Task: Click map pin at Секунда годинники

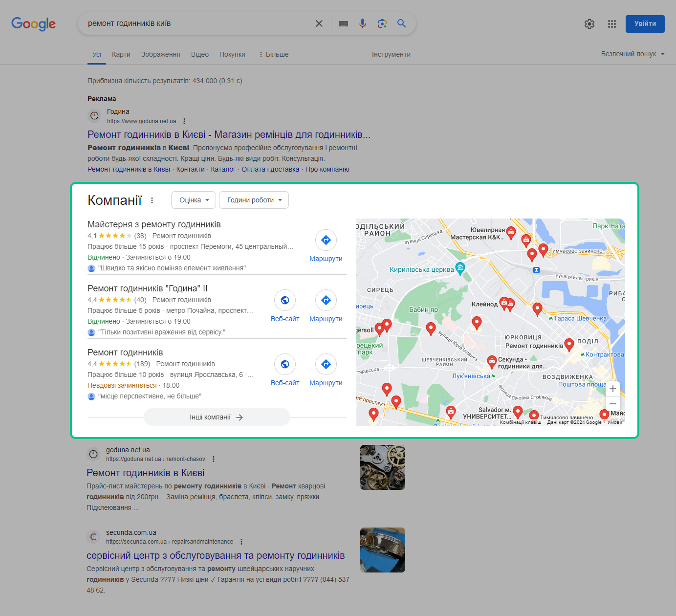Action: [x=492, y=362]
